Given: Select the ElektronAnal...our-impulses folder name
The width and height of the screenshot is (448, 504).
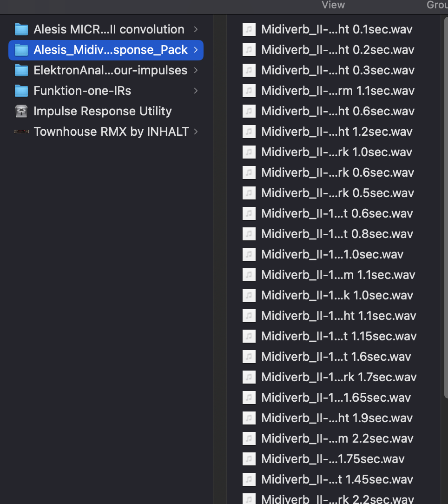Looking at the screenshot, I should coord(110,70).
